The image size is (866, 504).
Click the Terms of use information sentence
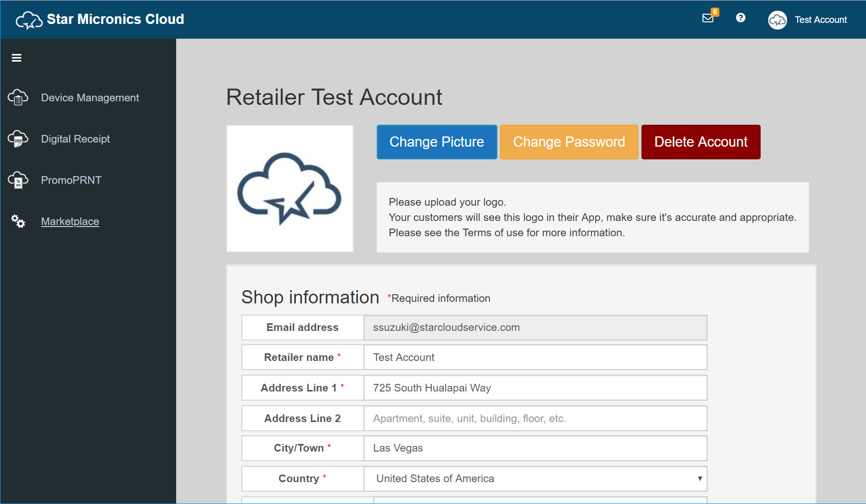coord(507,233)
